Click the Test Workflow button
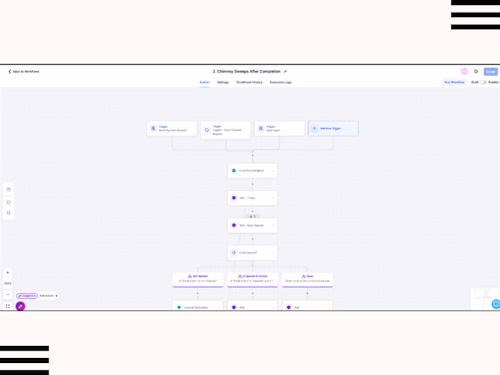Screen dimensions: 500x375 [x=454, y=82]
